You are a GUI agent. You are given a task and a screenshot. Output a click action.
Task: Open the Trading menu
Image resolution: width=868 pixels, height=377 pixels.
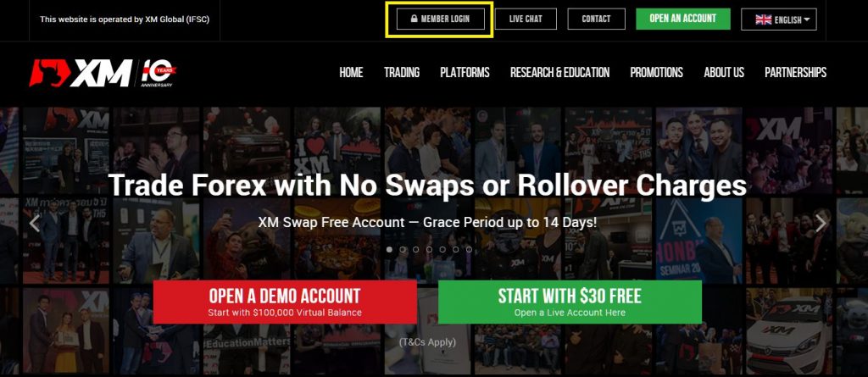(x=402, y=73)
